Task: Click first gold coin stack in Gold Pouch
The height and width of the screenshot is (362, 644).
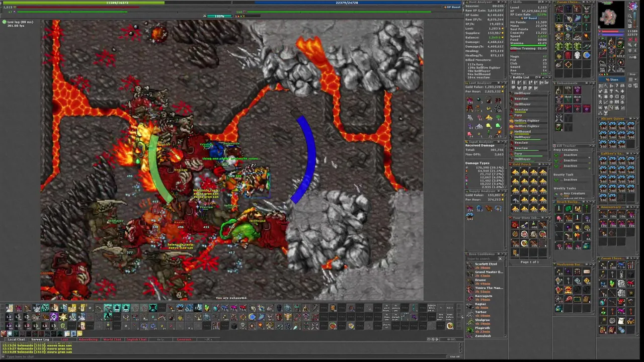Action: [x=515, y=172]
